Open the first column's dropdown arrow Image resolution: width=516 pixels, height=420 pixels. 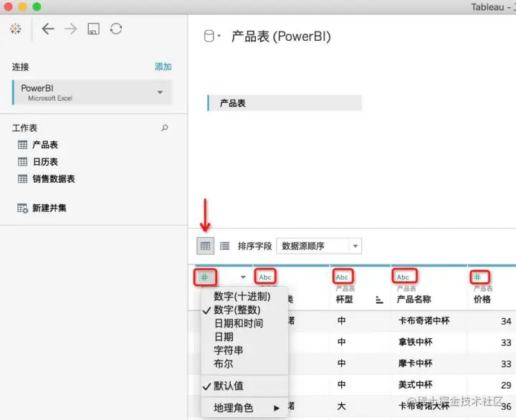pyautogui.click(x=243, y=277)
